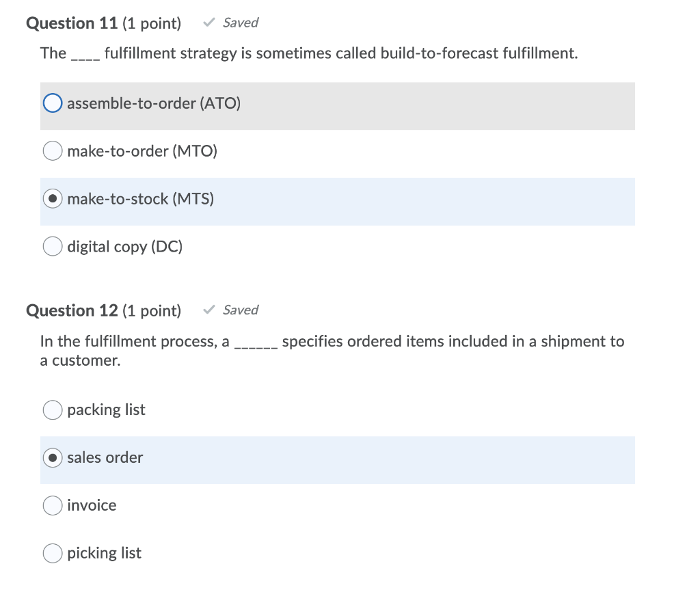
Task: Click the digital copy (DC) label text
Action: click(x=124, y=246)
